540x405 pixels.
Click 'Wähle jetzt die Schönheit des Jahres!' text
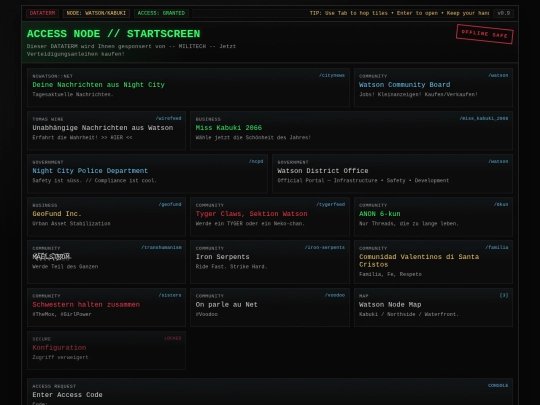[x=253, y=137]
